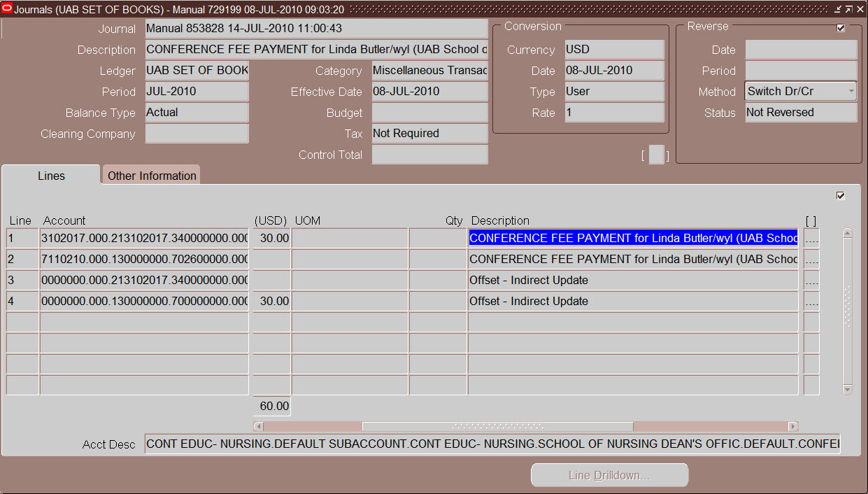Click the Oracle icon in the title bar

tap(8, 9)
